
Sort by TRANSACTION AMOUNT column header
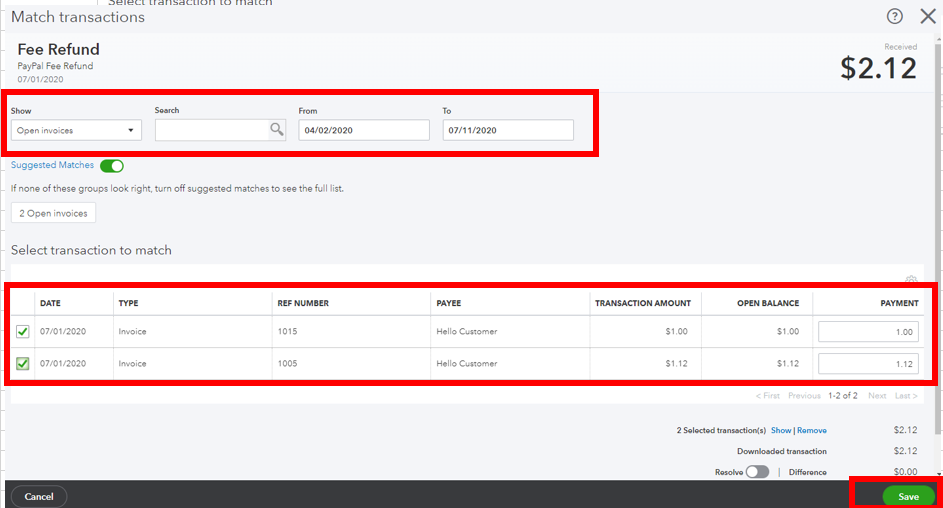[643, 303]
